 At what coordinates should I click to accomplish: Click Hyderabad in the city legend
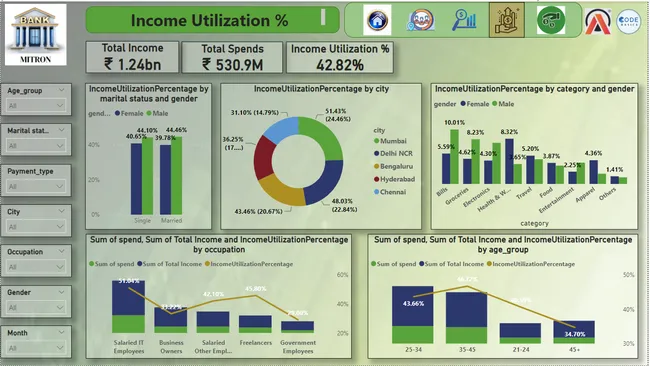coord(394,179)
